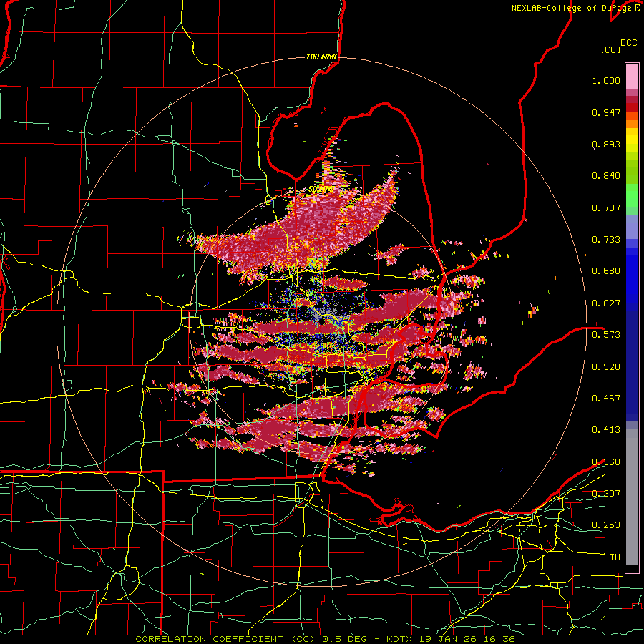
Task: Select the 0.467 legend value
Action: (x=606, y=399)
